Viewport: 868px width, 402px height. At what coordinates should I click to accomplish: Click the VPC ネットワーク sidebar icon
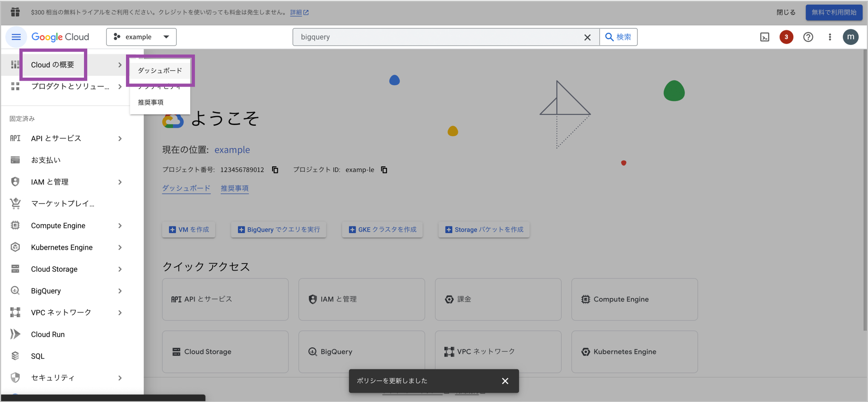(x=15, y=313)
